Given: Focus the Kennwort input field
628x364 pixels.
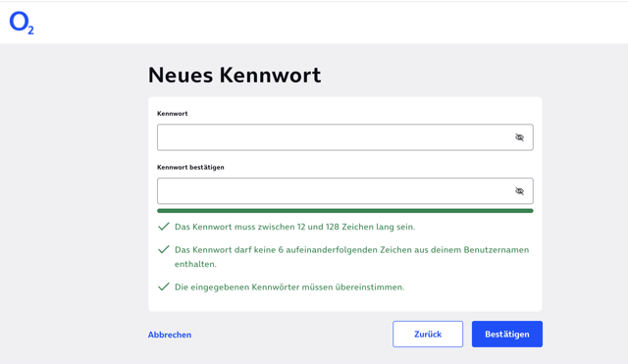Looking at the screenshot, I should pyautogui.click(x=344, y=137).
